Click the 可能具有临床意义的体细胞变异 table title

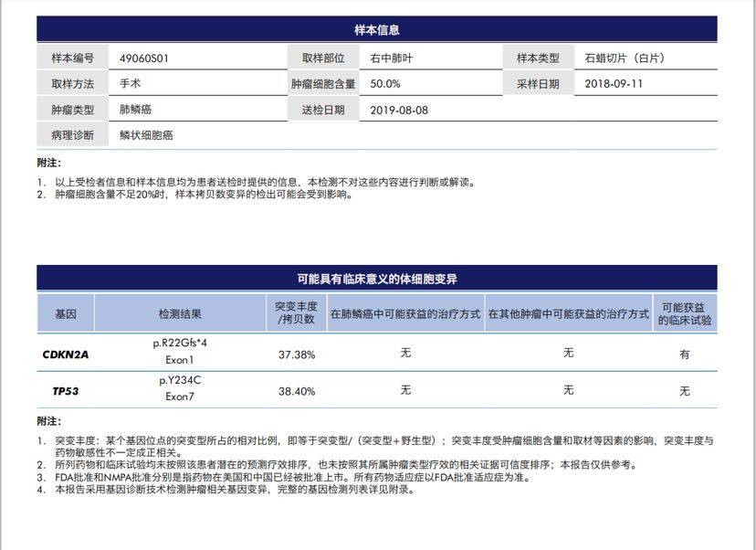[x=376, y=279]
